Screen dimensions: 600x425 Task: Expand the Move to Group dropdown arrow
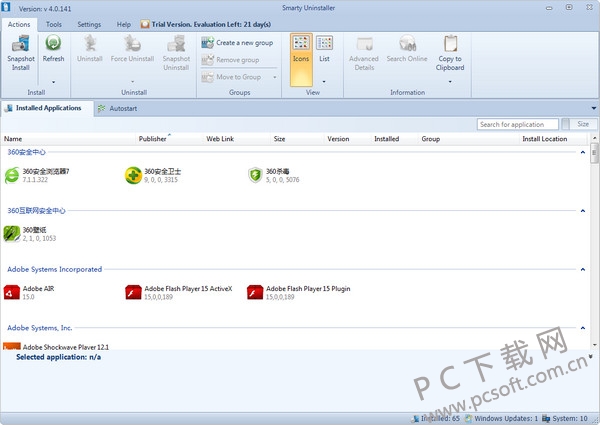(x=275, y=77)
